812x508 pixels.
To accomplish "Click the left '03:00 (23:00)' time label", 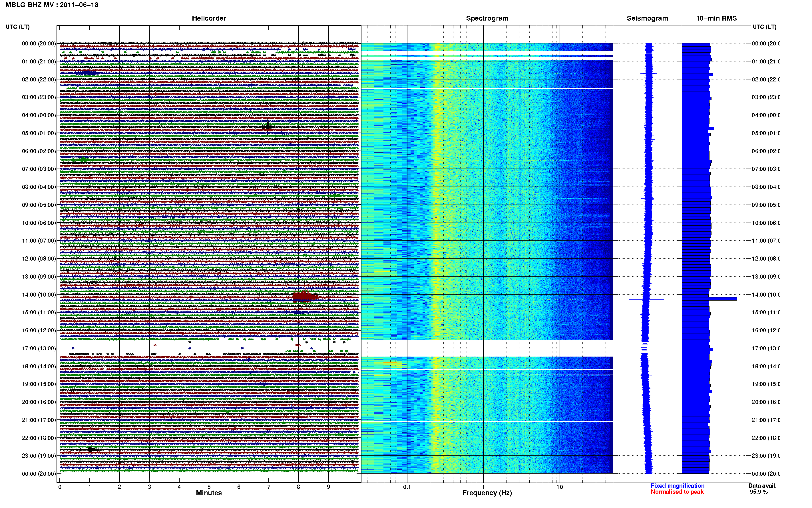I will [x=39, y=97].
